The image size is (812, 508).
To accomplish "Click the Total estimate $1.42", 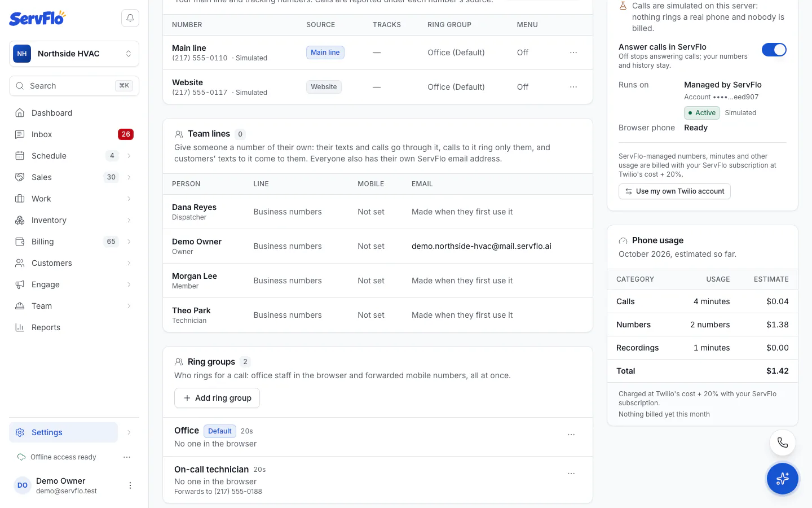I will [x=778, y=371].
